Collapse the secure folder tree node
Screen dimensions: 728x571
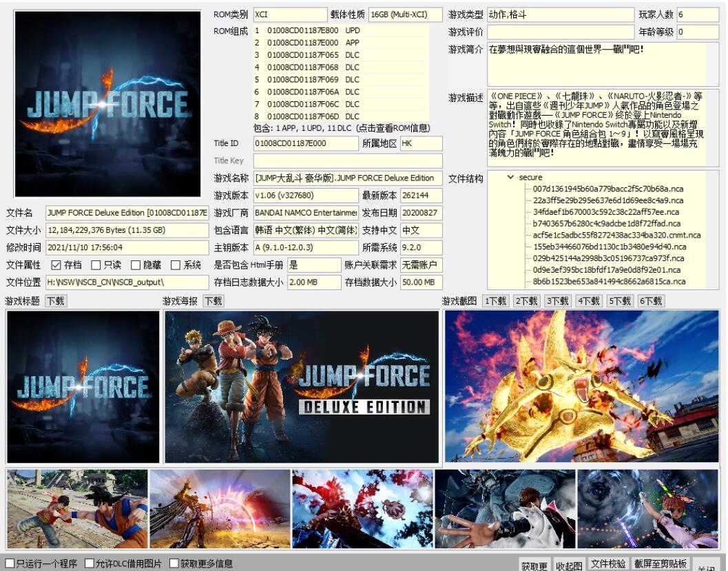coord(511,177)
